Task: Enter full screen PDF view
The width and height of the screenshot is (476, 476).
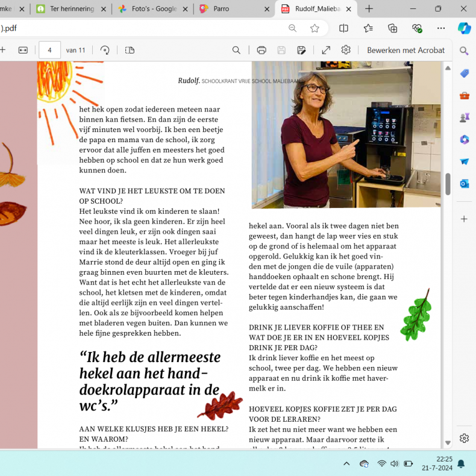Action: [x=326, y=50]
